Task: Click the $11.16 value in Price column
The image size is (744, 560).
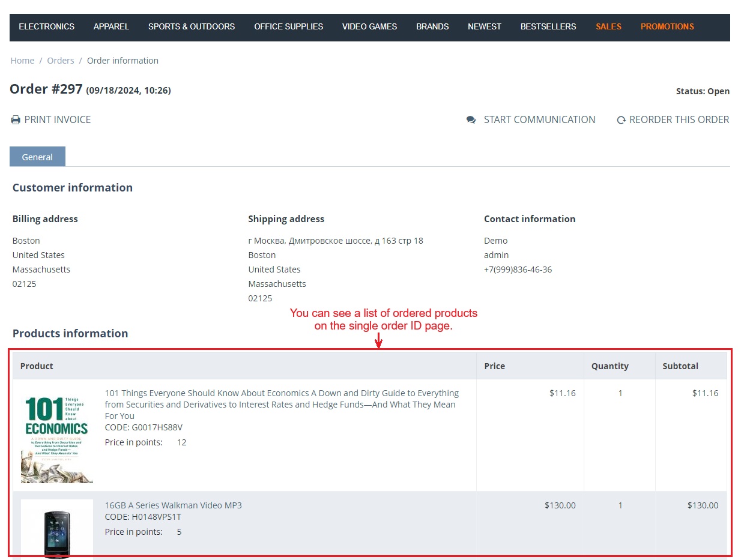Action: (563, 393)
